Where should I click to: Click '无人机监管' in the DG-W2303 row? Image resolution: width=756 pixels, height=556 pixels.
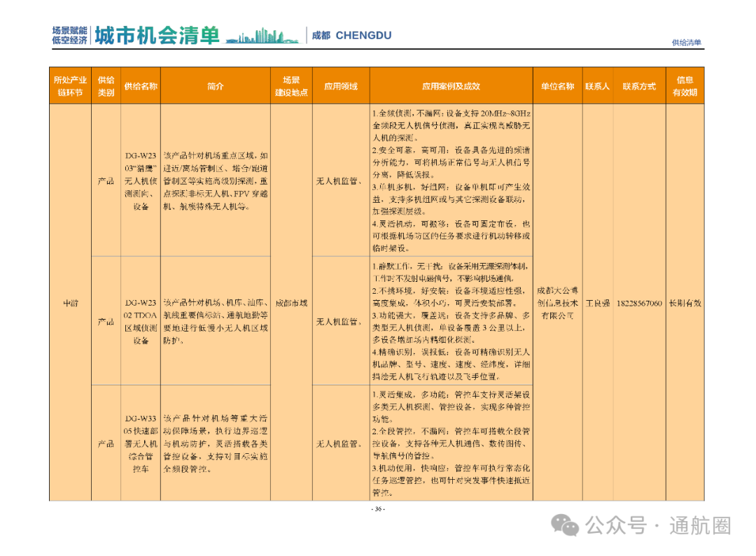[339, 180]
